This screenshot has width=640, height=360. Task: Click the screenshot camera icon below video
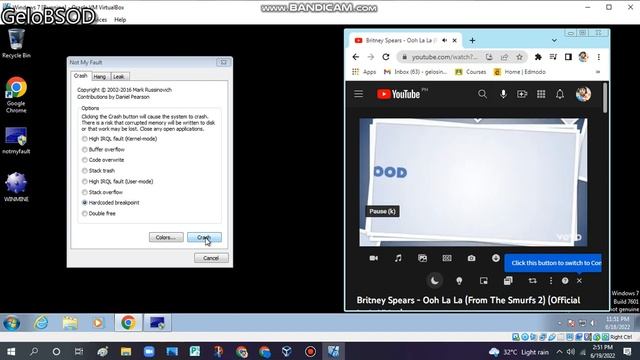(x=471, y=258)
